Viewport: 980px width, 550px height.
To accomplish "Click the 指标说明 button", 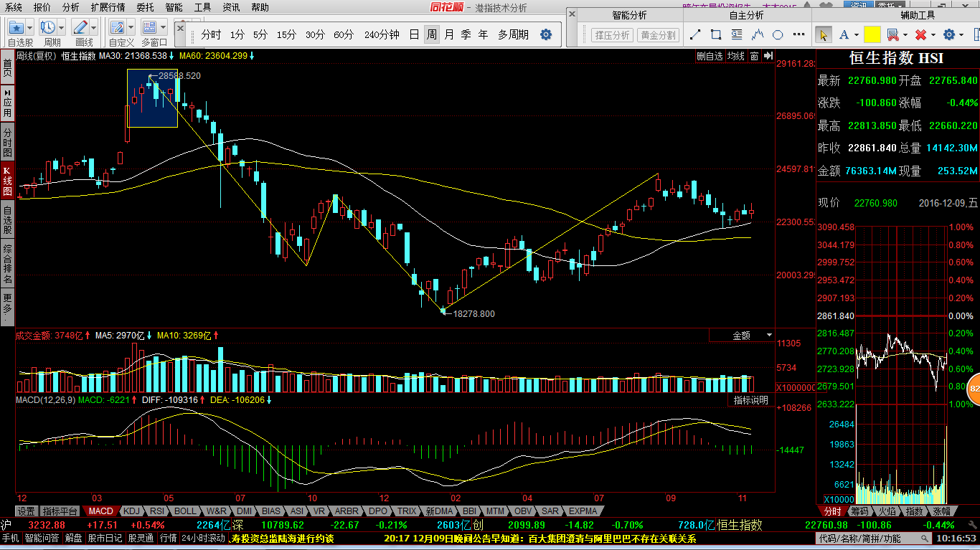I will 751,400.
